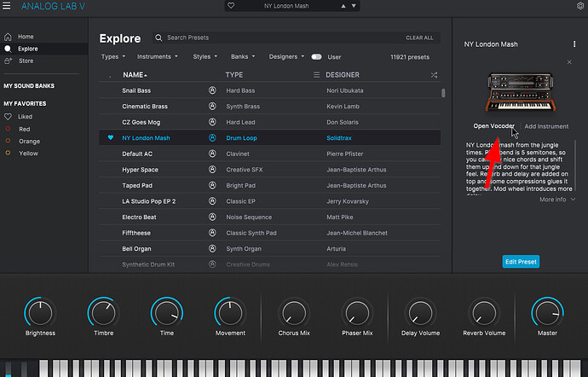Expand the Banks filter dropdown
588x377 pixels.
(243, 56)
